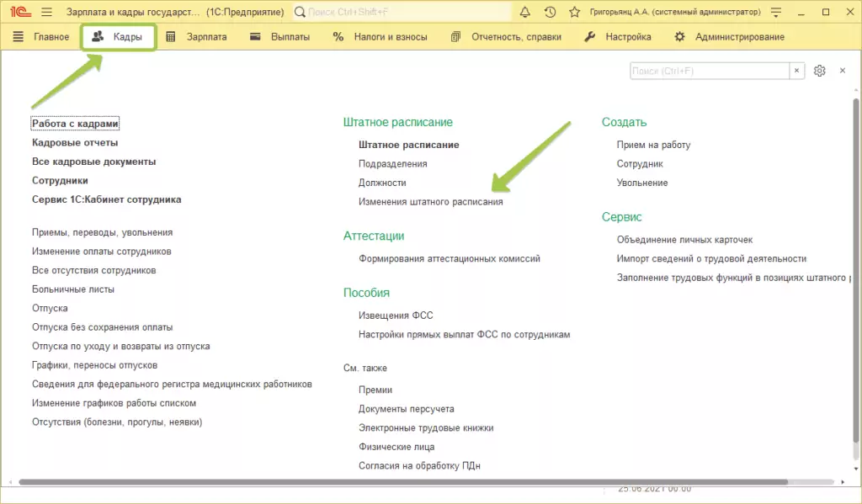This screenshot has width=862, height=504.
Task: Click Прием на работу under Создать
Action: point(653,145)
